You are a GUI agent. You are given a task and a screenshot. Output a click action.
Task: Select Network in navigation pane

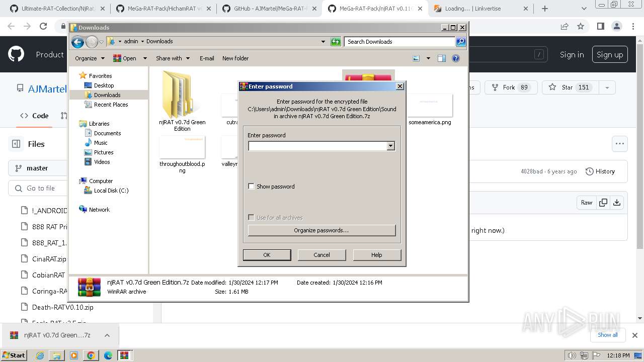click(x=99, y=210)
